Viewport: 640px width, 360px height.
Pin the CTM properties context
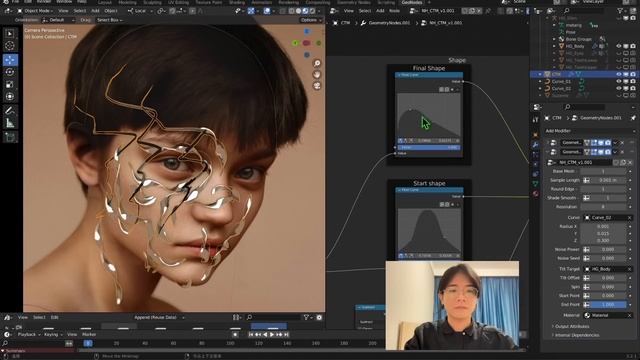point(633,118)
